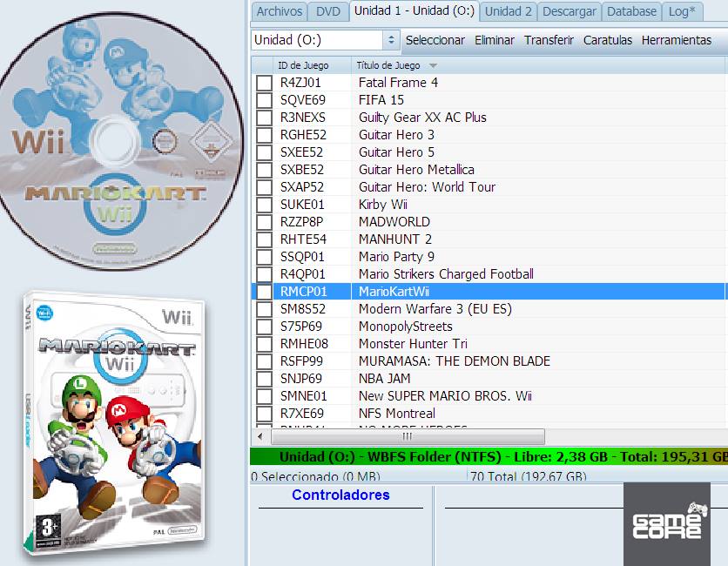Check the selected MarioKartWii row checkbox
728x566 pixels.
point(264,292)
